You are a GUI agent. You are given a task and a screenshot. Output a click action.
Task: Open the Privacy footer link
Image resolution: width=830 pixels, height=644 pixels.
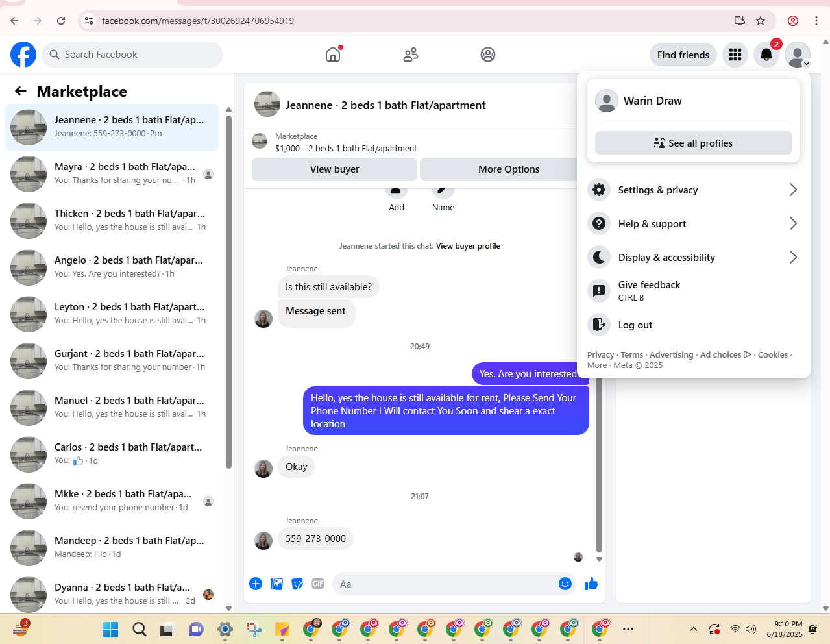point(600,354)
